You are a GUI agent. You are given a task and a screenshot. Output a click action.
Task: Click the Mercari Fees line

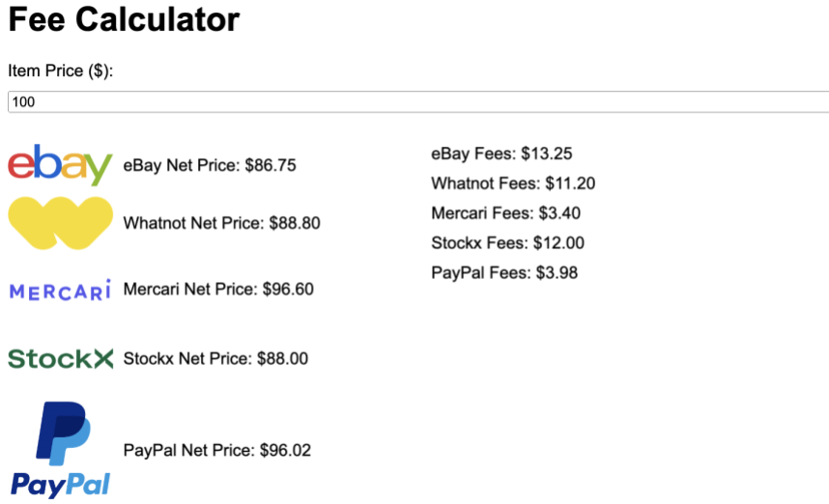pyautogui.click(x=505, y=212)
